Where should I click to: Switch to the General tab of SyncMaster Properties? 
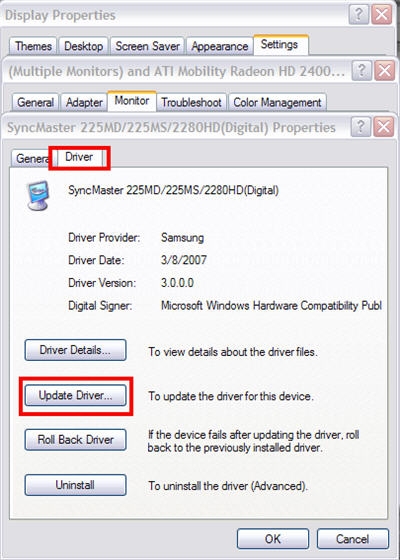[x=31, y=158]
